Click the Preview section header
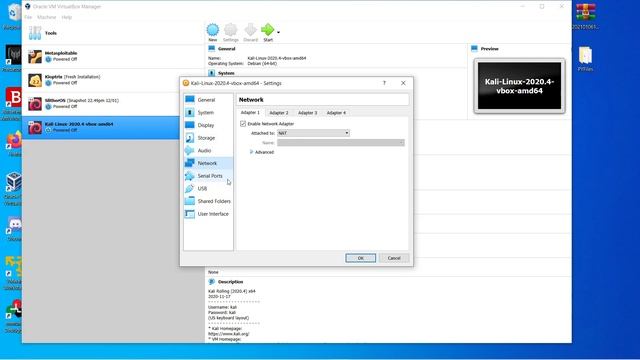This screenshot has width=640, height=360. tap(489, 49)
